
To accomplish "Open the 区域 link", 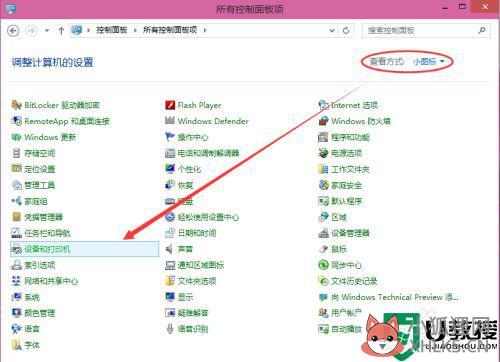I will point(339,217).
